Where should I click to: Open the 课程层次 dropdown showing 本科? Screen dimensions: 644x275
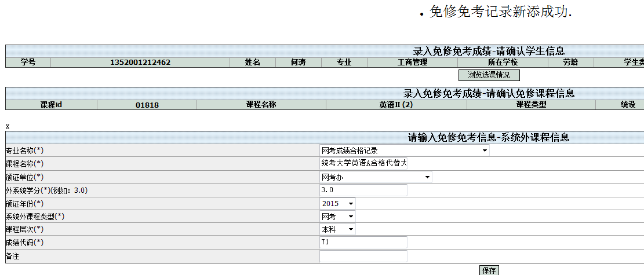pyautogui.click(x=337, y=229)
